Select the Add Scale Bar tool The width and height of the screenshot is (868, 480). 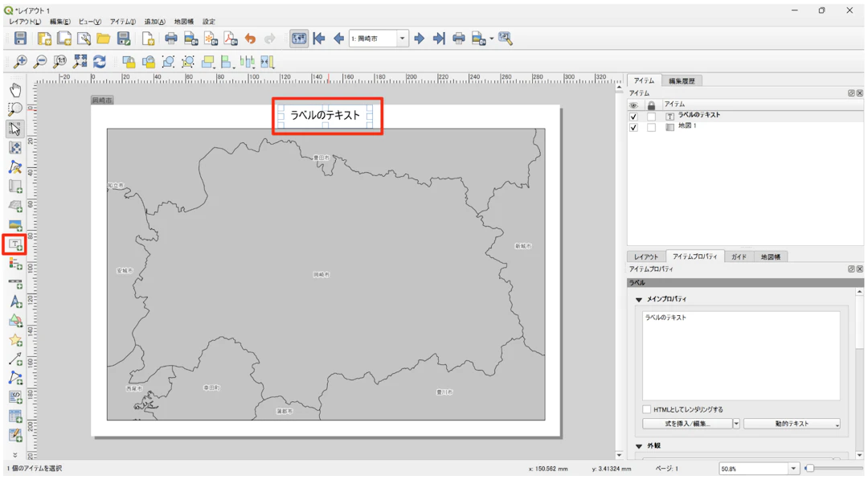pos(14,283)
